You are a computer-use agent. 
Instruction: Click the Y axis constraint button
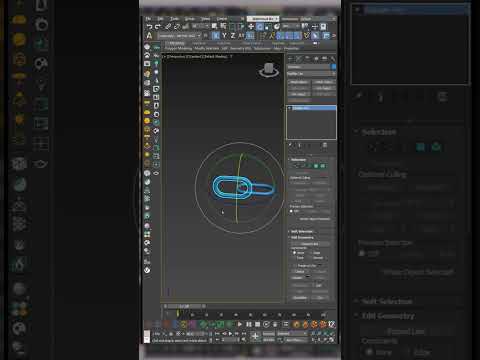coord(224,36)
